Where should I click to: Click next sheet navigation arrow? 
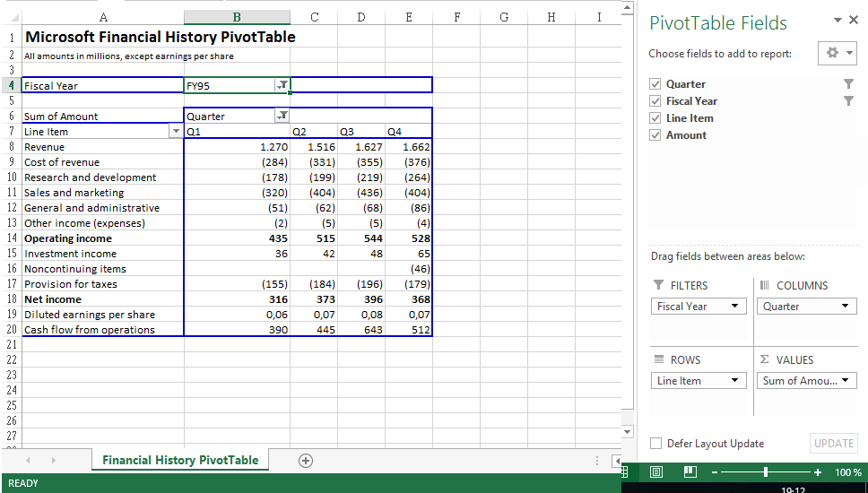point(53,461)
